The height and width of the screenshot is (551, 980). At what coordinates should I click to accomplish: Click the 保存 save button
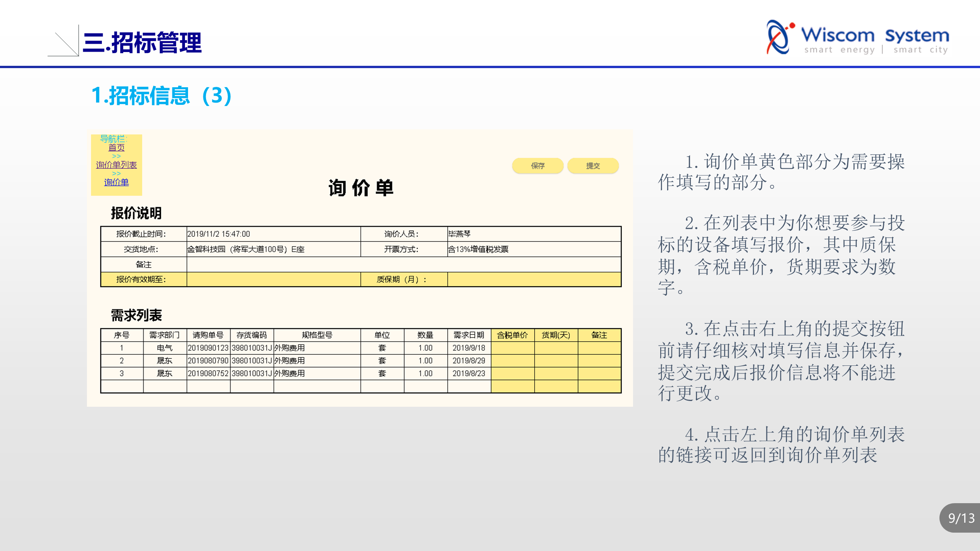[537, 166]
